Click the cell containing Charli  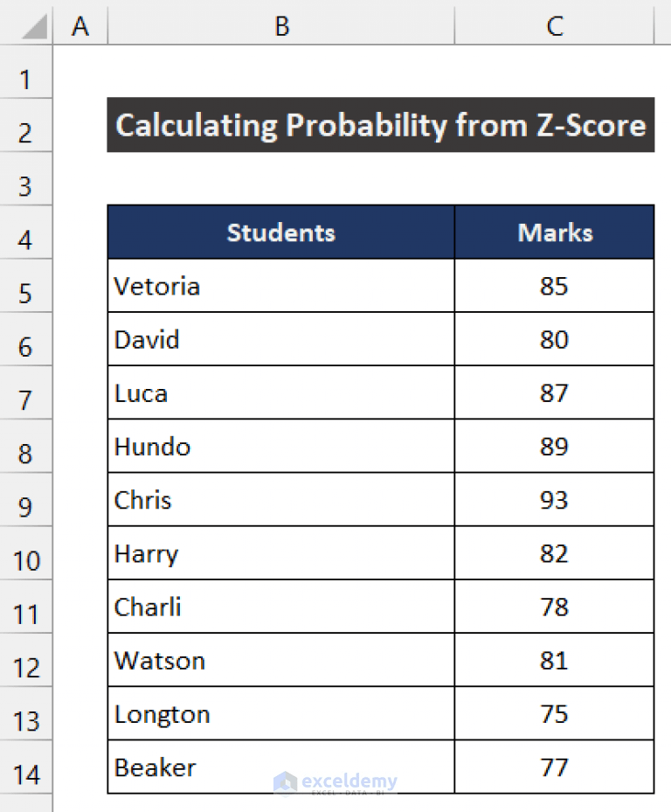[280, 607]
